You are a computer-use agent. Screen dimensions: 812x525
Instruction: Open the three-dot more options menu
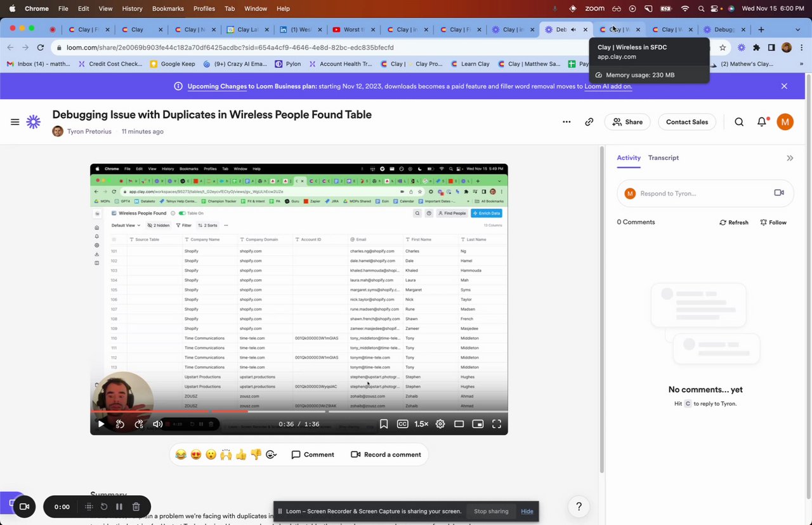(566, 122)
